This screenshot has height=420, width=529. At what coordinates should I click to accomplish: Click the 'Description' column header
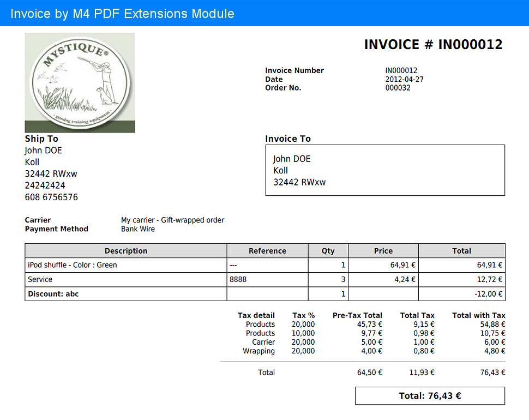126,251
